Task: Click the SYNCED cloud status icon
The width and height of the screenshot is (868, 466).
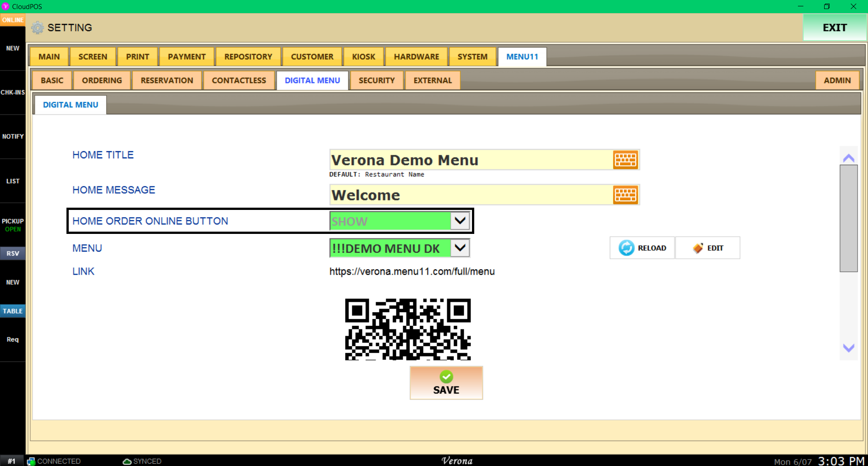Action: coord(127,461)
